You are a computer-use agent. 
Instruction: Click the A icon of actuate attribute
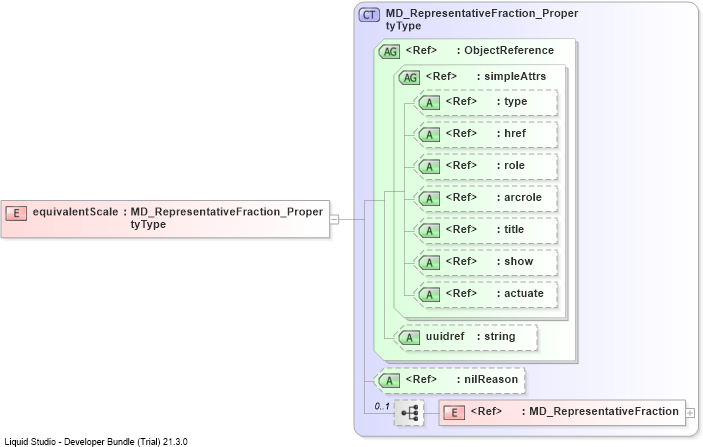pos(429,295)
